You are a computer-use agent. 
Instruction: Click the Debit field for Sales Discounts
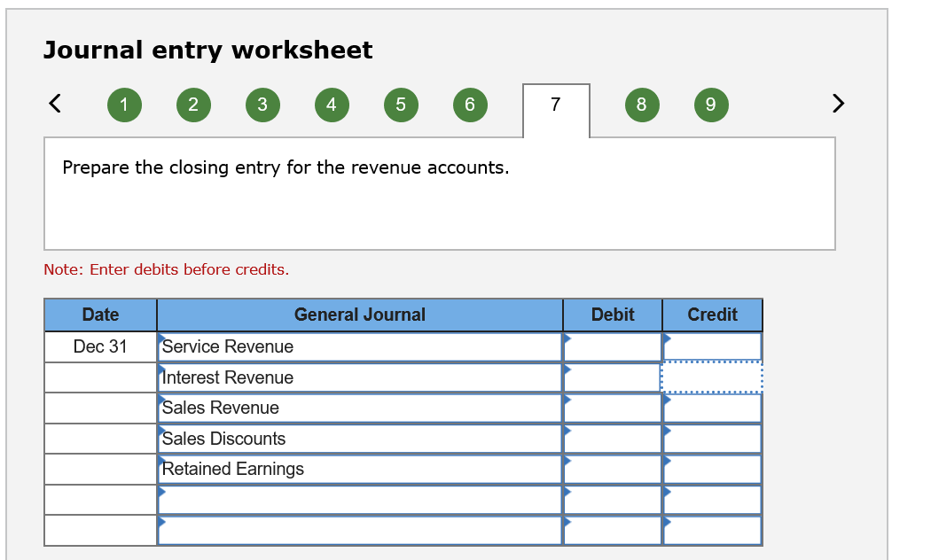(x=613, y=439)
